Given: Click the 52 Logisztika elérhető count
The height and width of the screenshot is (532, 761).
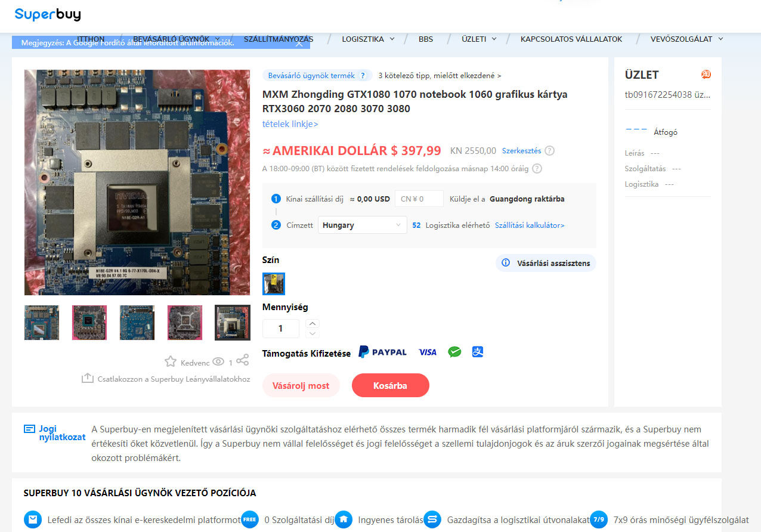Looking at the screenshot, I should click(x=450, y=225).
